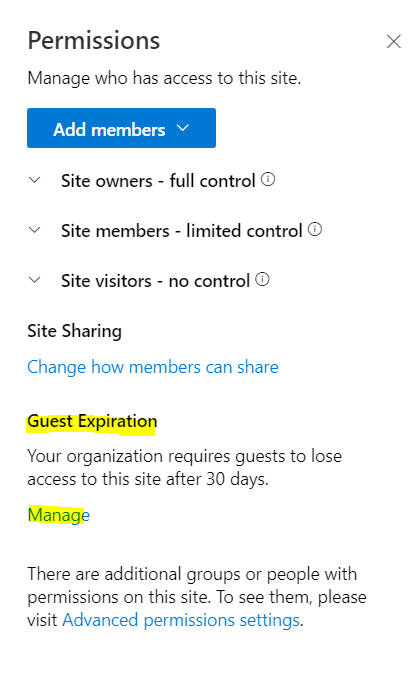Show info icon for Site members

[x=315, y=229]
